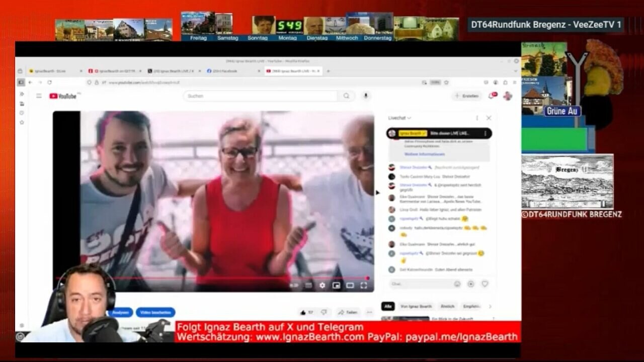644x362 pixels.
Task: Close the Livechat panel
Action: [x=489, y=118]
